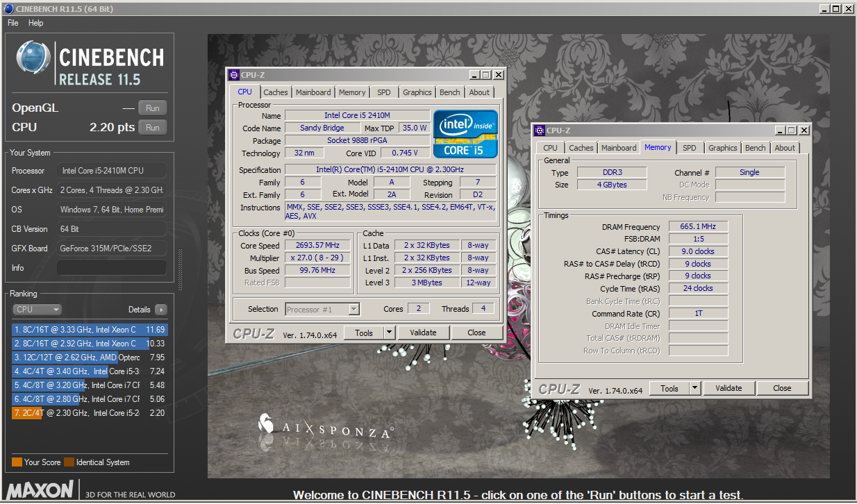Switch to Memory tab in CPU window
Screen dimensions: 857x504
tap(352, 92)
